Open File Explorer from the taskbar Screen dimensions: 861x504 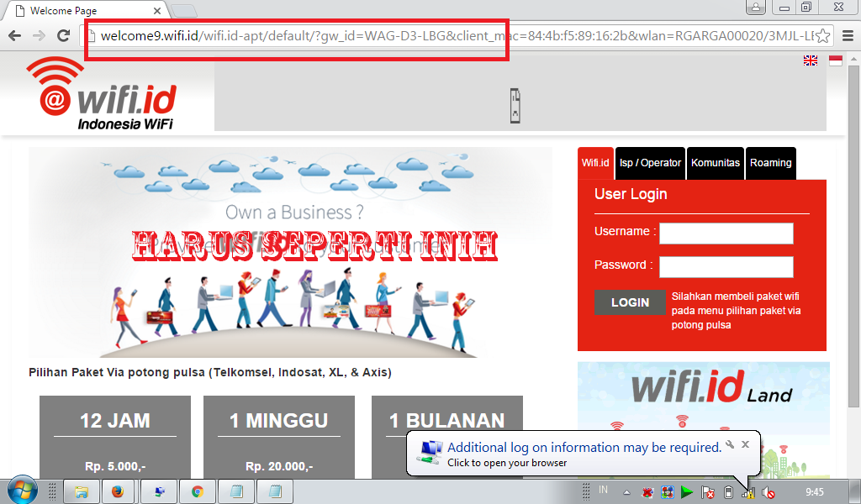pyautogui.click(x=82, y=491)
